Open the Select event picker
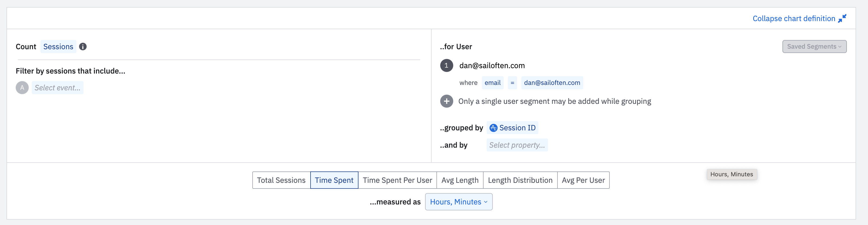 [x=58, y=88]
